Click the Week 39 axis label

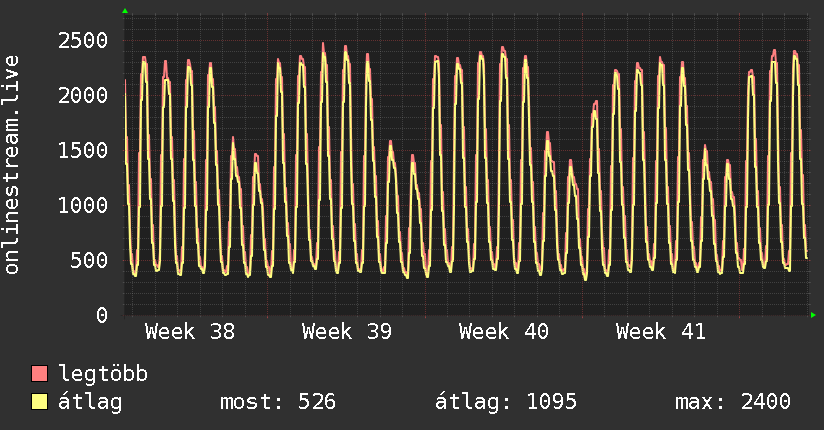(347, 332)
